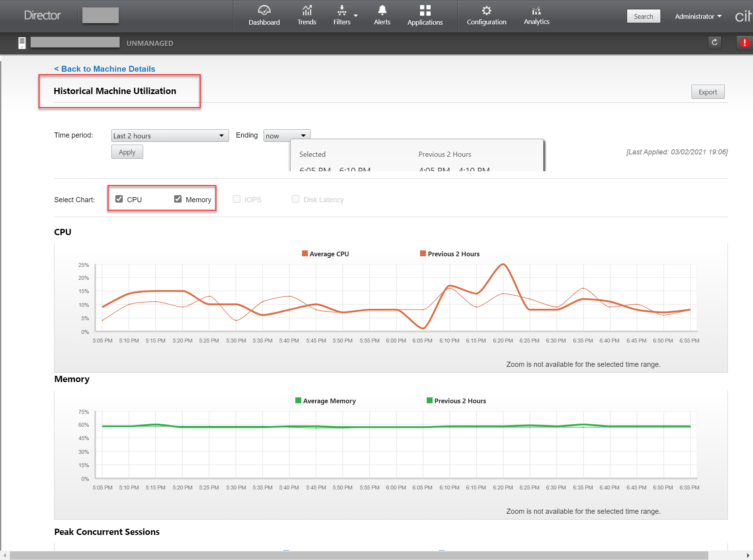The image size is (753, 560).
Task: Click Back to Machine Details link
Action: [x=105, y=69]
